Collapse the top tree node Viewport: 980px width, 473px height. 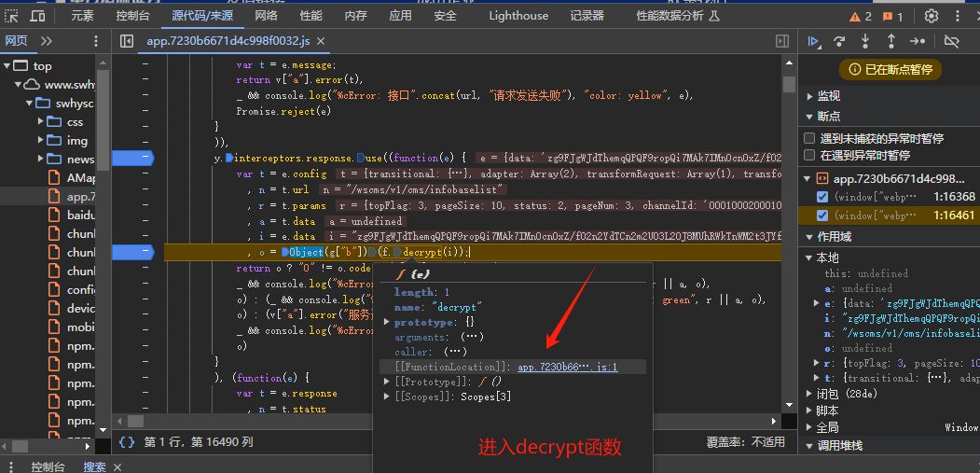point(7,65)
